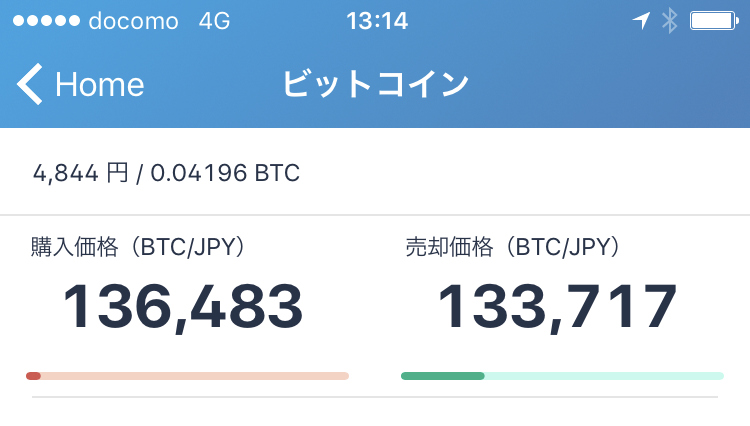Image resolution: width=750 pixels, height=426 pixels.
Task: Tap the location services arrow icon
Action: 641,21
